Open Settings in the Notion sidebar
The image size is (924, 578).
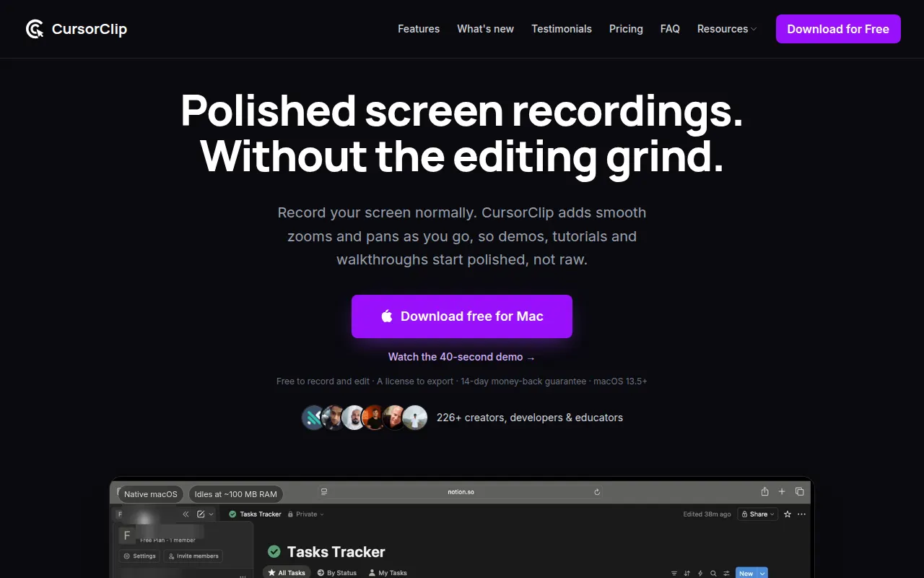[x=140, y=556]
